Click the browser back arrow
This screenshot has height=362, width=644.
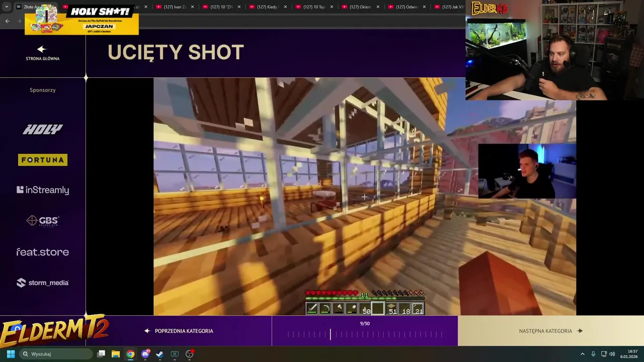[x=7, y=21]
